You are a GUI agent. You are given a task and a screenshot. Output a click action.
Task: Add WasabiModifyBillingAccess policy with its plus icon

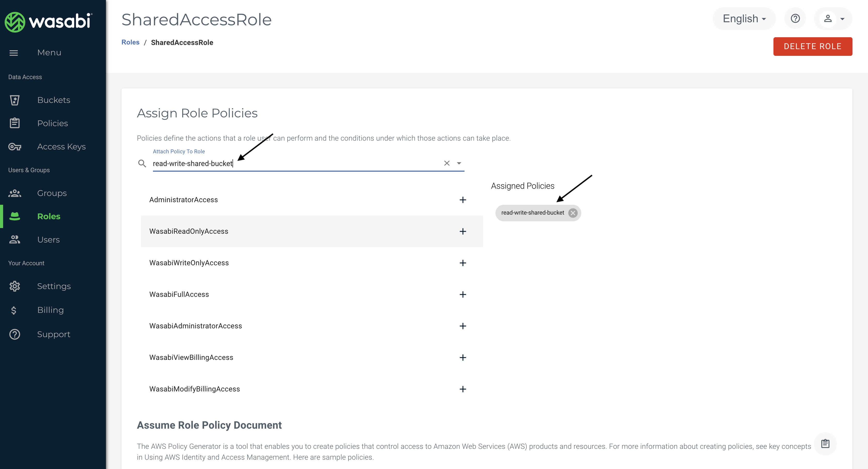(x=463, y=389)
